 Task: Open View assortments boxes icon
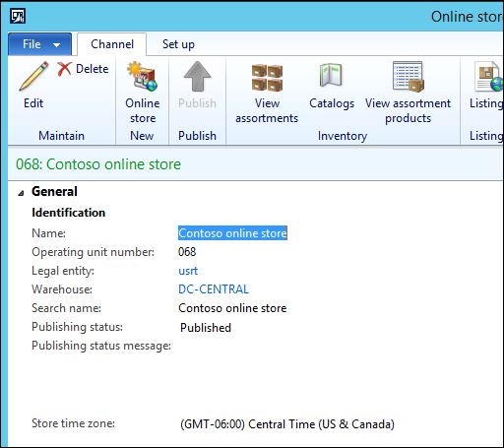pos(267,78)
